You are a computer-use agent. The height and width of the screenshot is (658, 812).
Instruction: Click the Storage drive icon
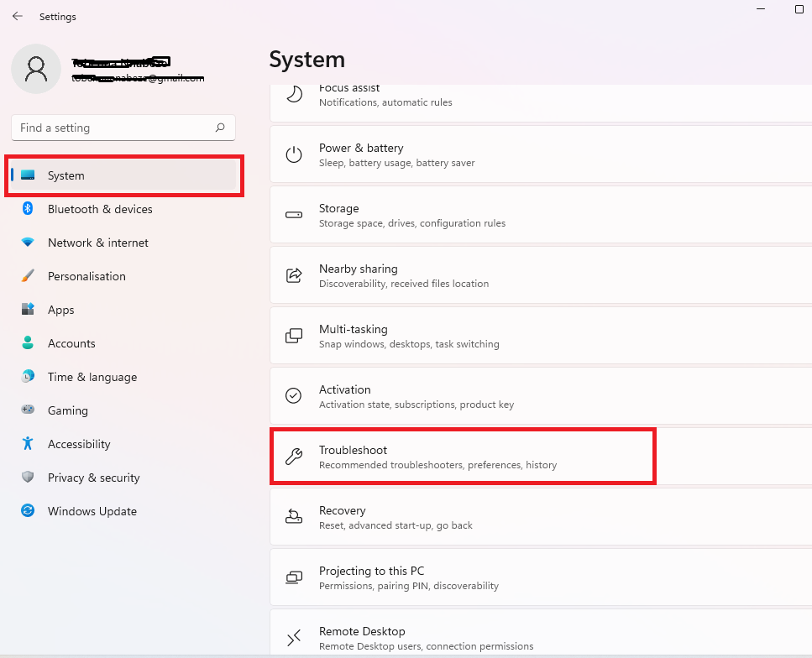[294, 215]
